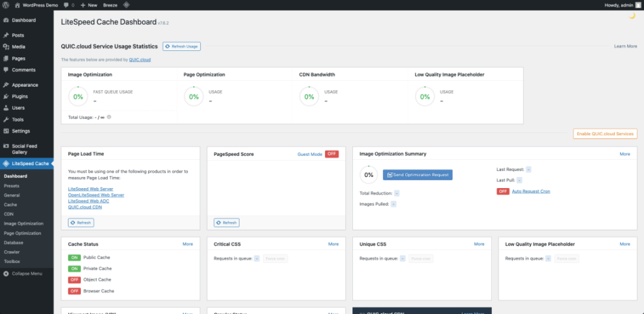Click the Plugins plug icon

[6, 97]
